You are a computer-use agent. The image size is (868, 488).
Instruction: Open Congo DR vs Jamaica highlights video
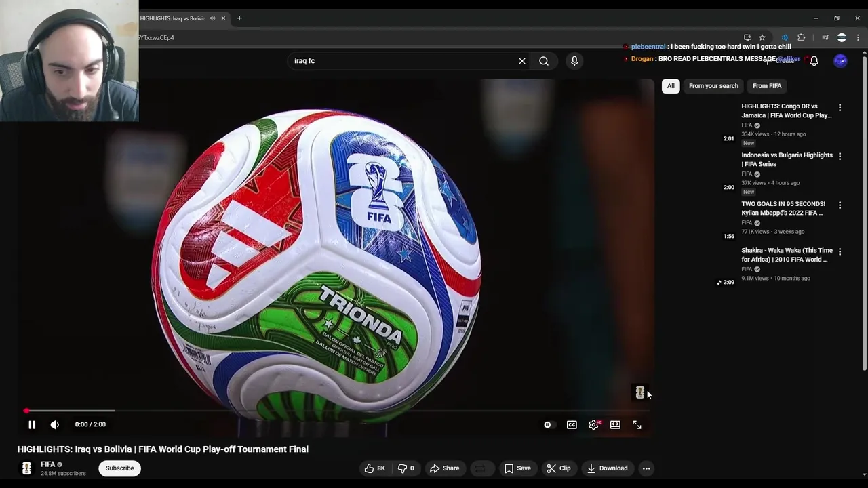pyautogui.click(x=787, y=110)
